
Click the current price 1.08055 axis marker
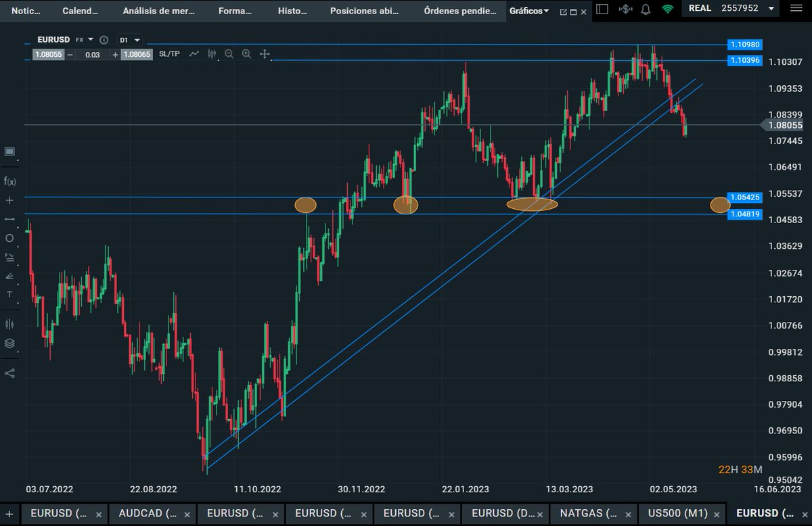click(x=783, y=125)
